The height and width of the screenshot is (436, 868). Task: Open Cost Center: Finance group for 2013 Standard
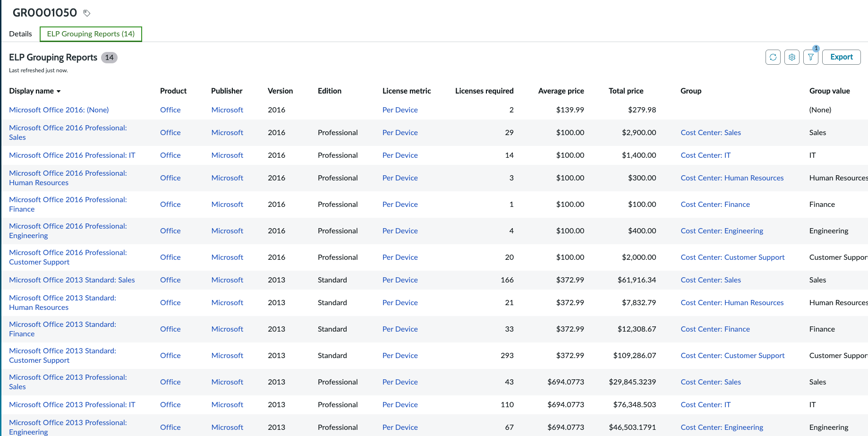pyautogui.click(x=715, y=329)
